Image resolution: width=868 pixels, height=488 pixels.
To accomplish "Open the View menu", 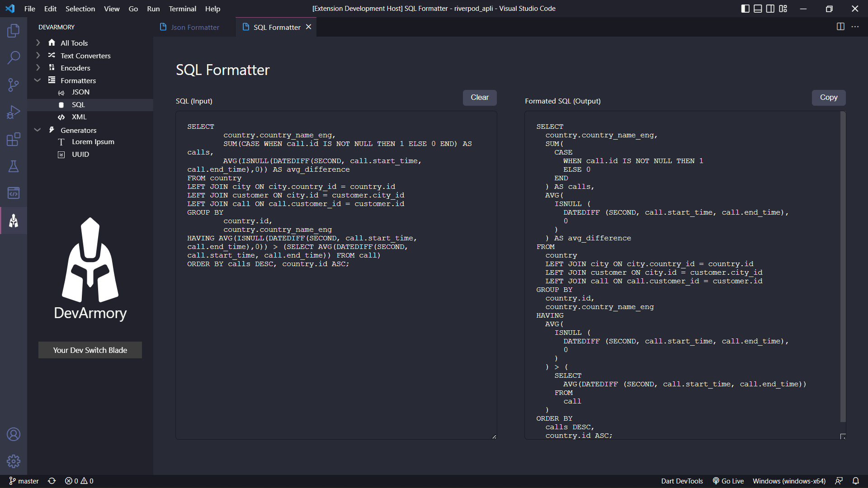I will 112,9.
